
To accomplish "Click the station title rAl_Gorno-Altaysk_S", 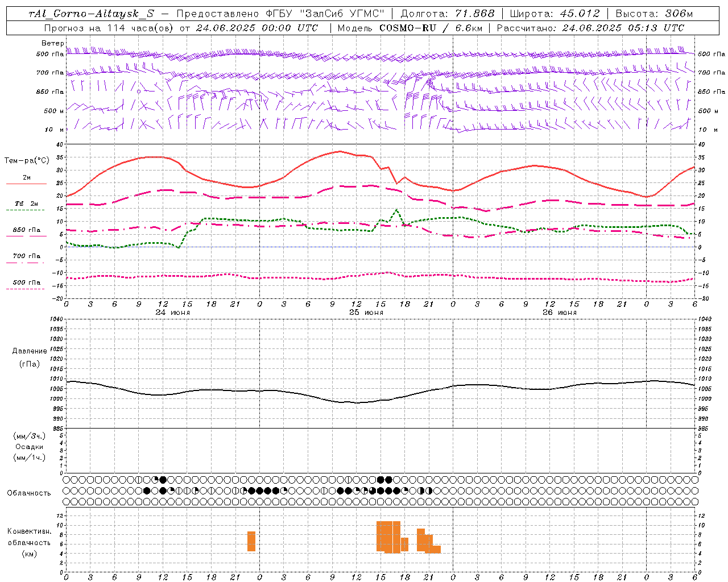I will [92, 14].
